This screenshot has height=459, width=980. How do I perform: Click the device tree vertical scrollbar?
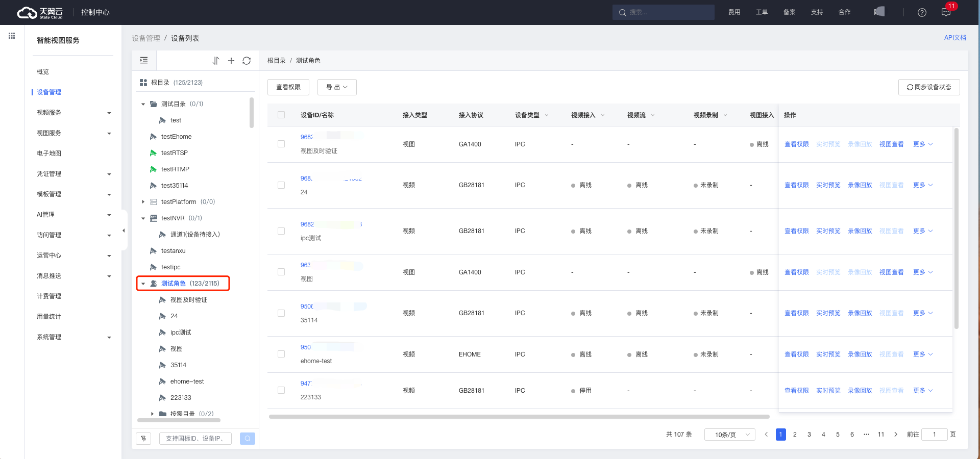[x=252, y=113]
